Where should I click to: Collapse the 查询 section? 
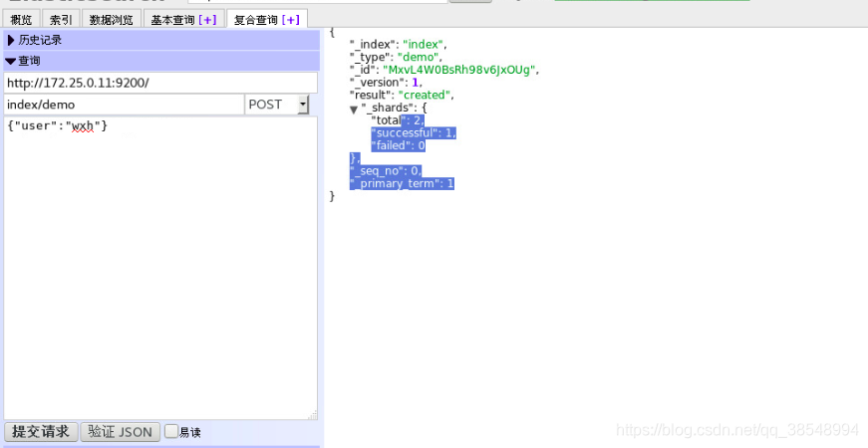(x=161, y=61)
